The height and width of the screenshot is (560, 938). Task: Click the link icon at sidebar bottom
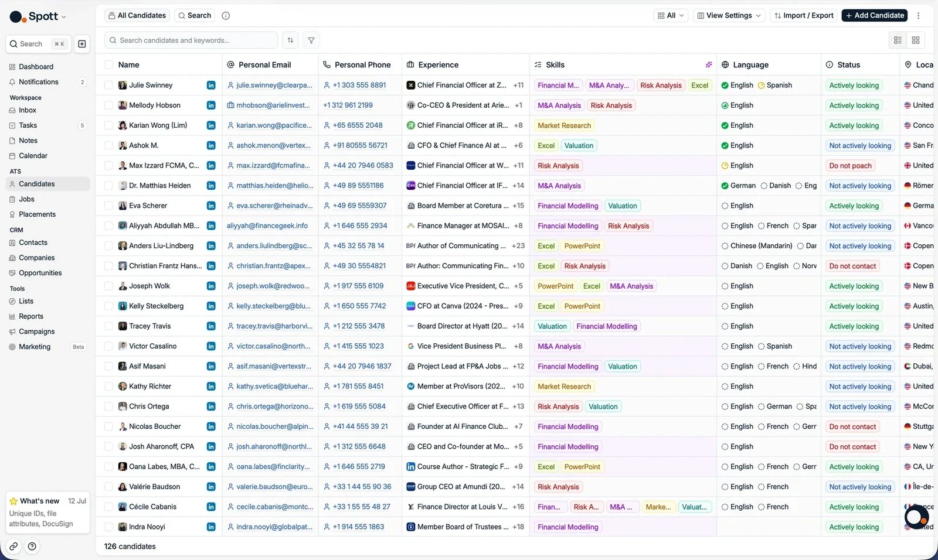(13, 547)
